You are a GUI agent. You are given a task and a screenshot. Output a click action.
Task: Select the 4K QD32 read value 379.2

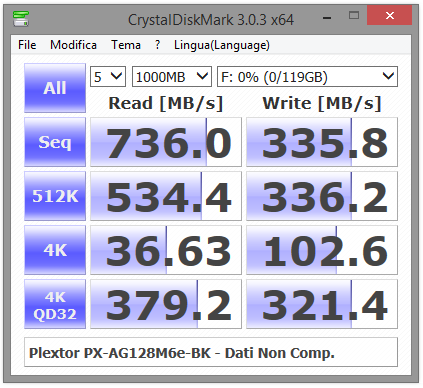pos(166,304)
